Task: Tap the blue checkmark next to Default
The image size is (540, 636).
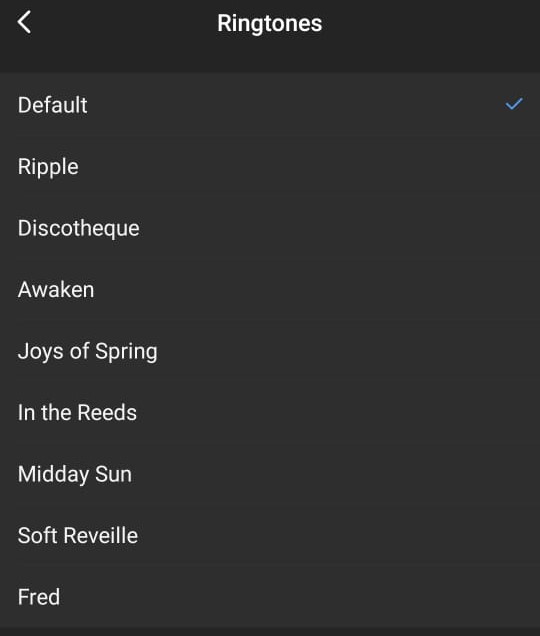Action: [x=514, y=104]
